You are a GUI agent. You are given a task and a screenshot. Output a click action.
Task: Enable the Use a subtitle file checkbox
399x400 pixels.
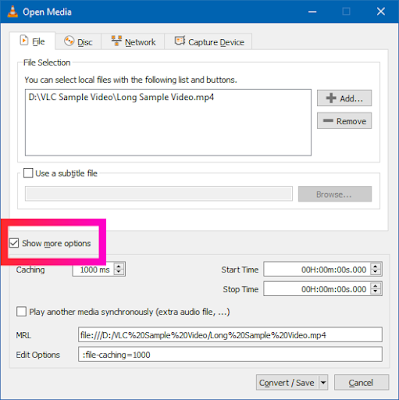pyautogui.click(x=28, y=173)
